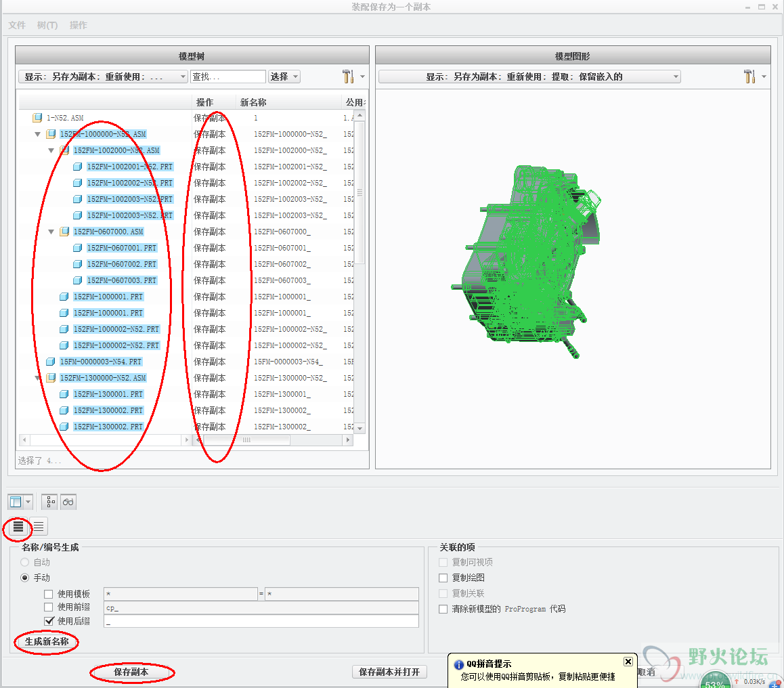The width and height of the screenshot is (784, 688).
Task: Close the QQ拼音提示 popup
Action: [x=628, y=662]
